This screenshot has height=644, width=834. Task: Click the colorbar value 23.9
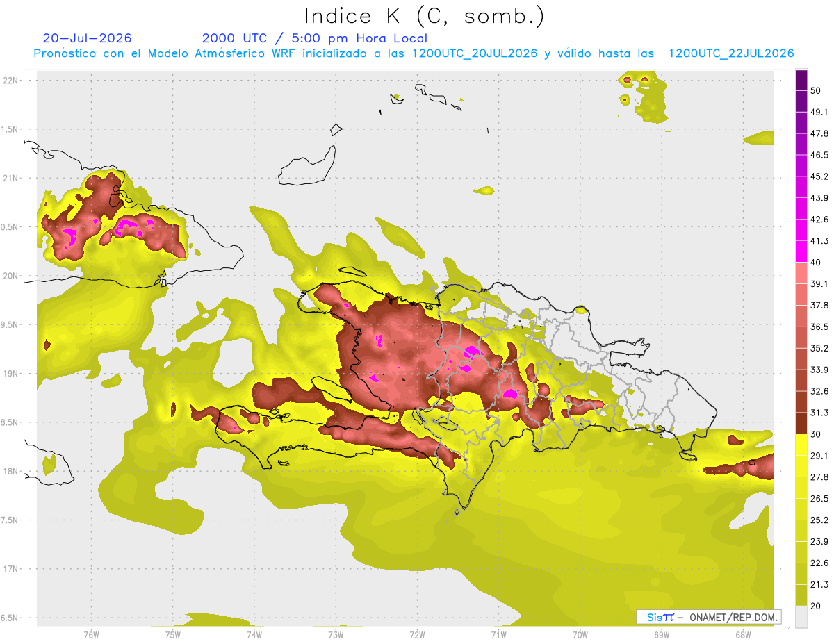(x=820, y=542)
